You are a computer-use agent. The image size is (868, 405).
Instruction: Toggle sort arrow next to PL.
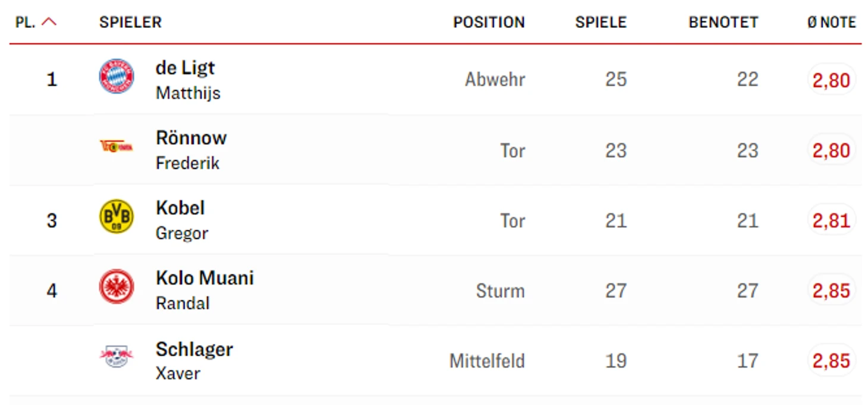pyautogui.click(x=49, y=22)
